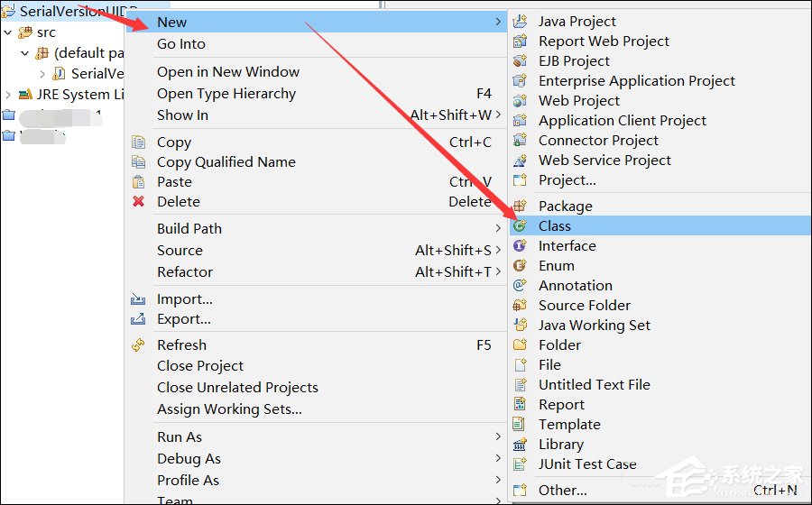The height and width of the screenshot is (505, 812).
Task: Click the Enum icon
Action: pyautogui.click(x=520, y=265)
